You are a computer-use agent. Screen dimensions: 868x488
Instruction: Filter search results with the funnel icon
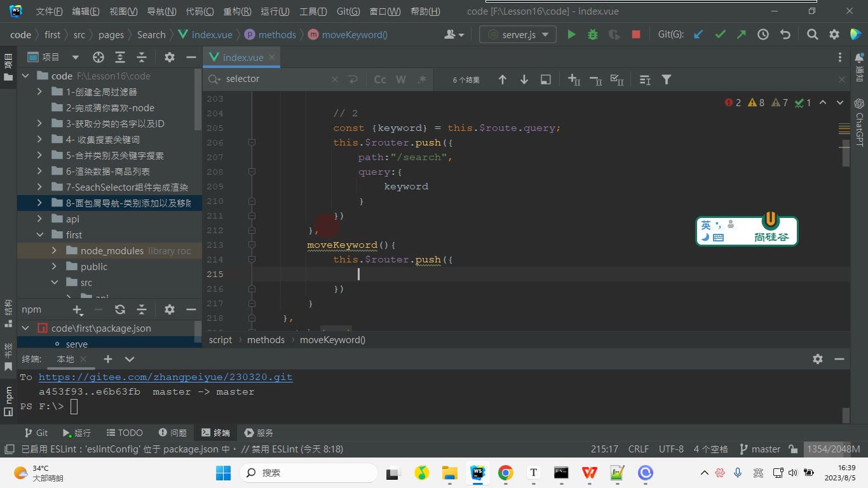(x=667, y=79)
